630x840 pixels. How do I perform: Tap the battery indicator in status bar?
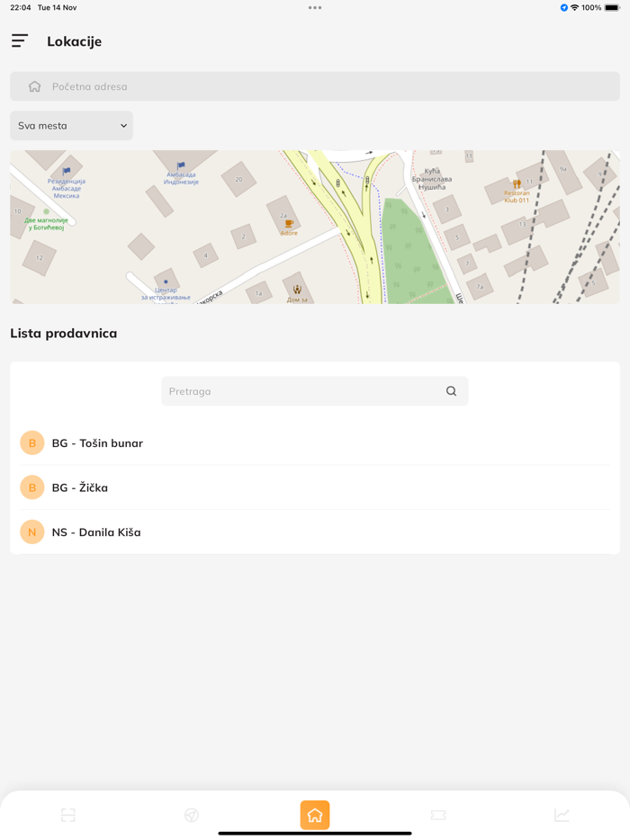click(612, 7)
